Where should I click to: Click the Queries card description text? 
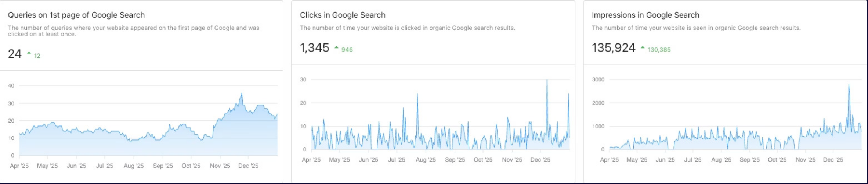[134, 31]
